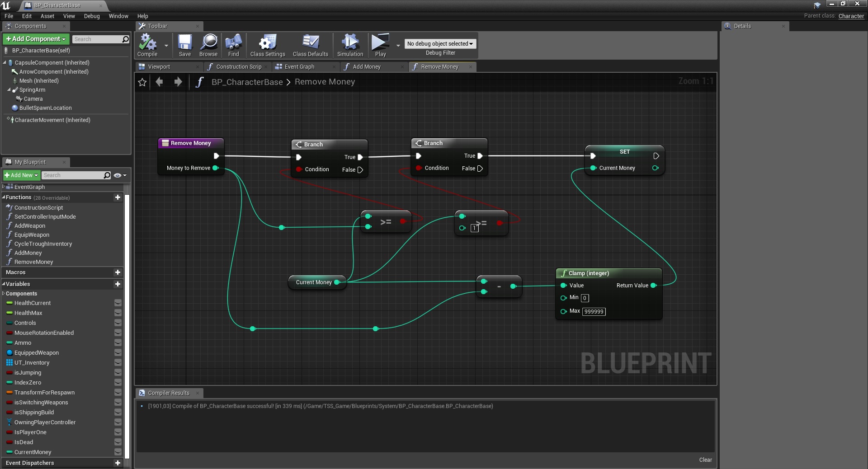Click the Clamp node Max value field

click(x=594, y=312)
